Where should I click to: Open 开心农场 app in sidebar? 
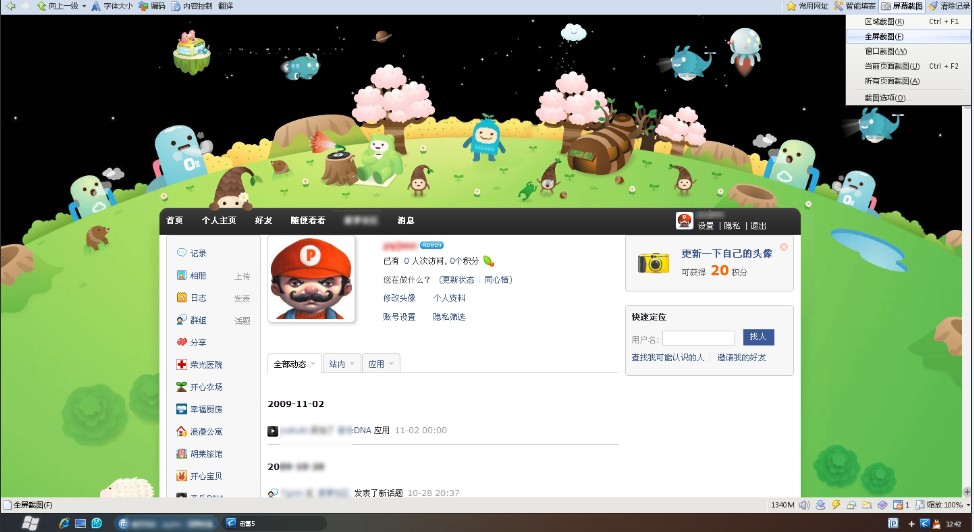click(x=206, y=387)
